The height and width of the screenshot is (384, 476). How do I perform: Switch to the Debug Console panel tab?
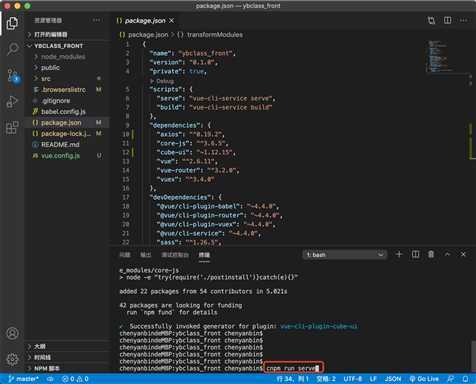click(x=175, y=255)
